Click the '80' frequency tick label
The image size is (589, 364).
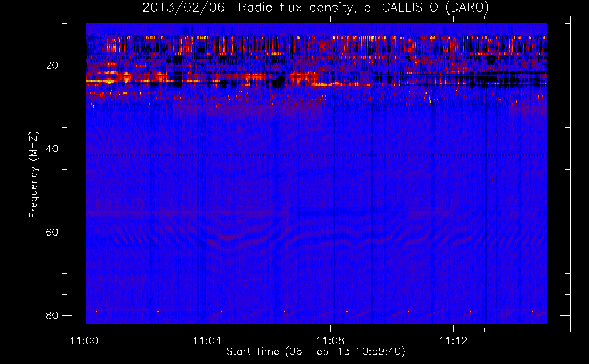(x=52, y=316)
